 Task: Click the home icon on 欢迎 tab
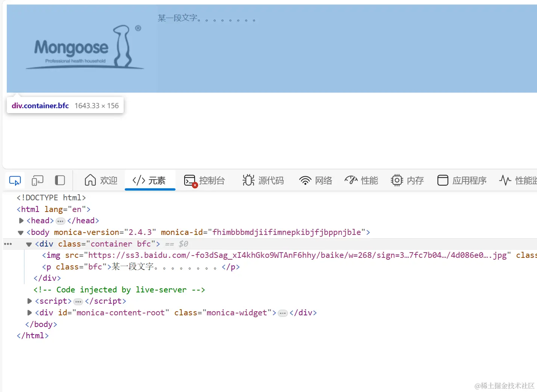coord(90,180)
